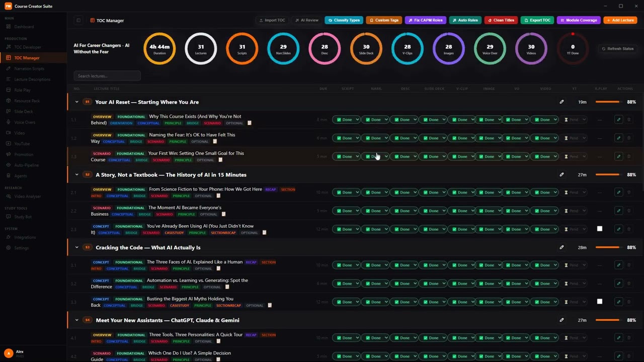Click the Add Lecture button
This screenshot has height=362, width=644.
tap(620, 20)
